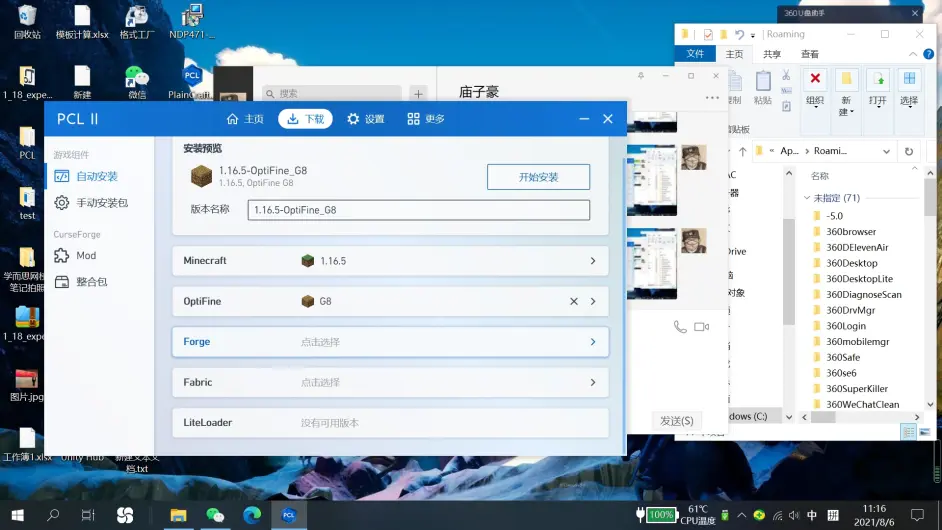
Task: Switch to 主页 tab in PCL II
Action: pos(245,119)
